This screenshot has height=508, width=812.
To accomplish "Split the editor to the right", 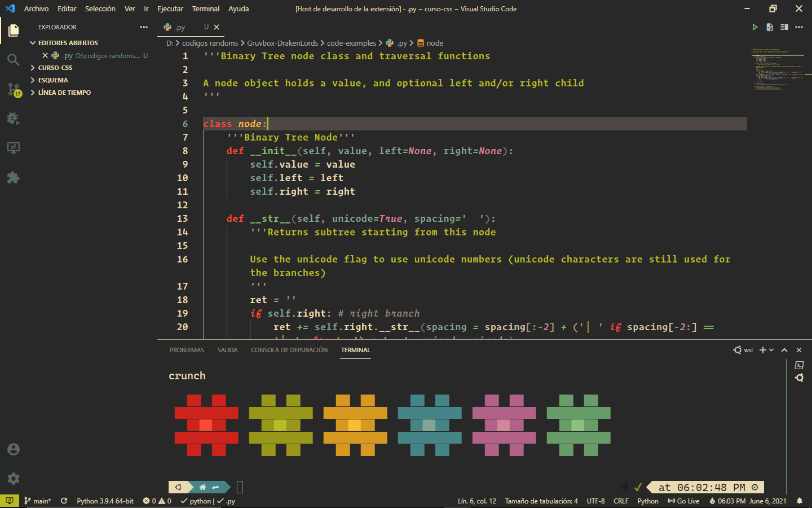I will coord(784,27).
